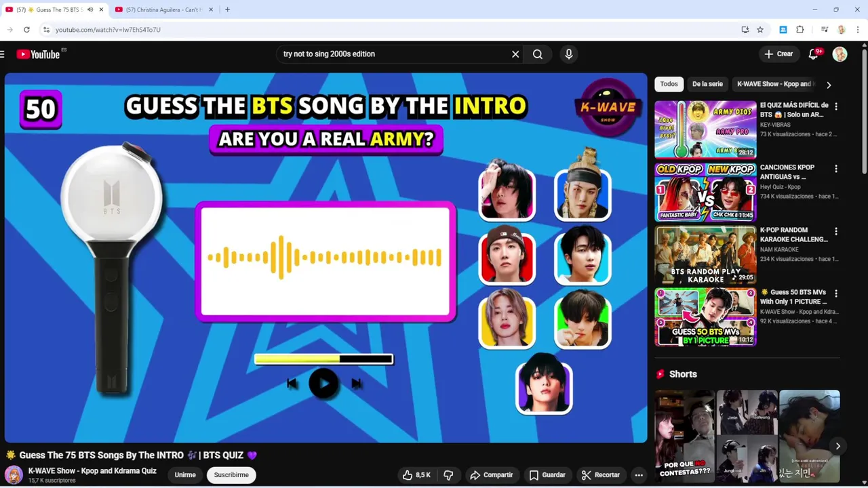The image size is (868, 488).
Task: Click the youtube.com address bar URL
Action: (108, 30)
